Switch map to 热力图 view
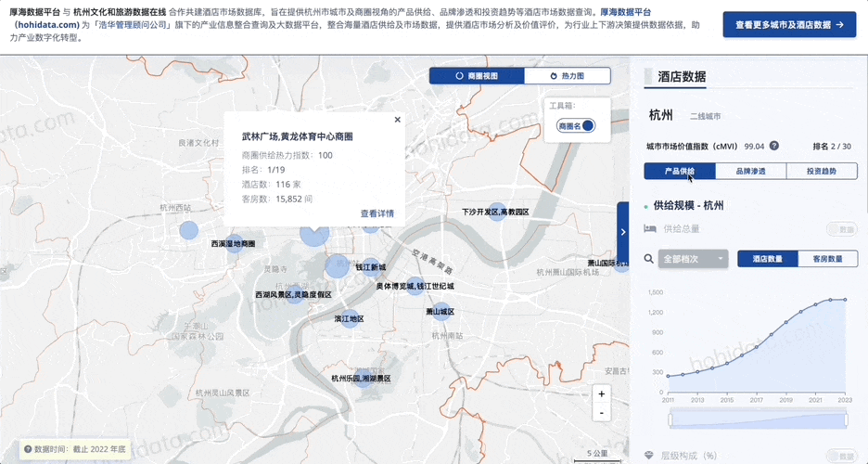868x464 pixels. point(568,76)
